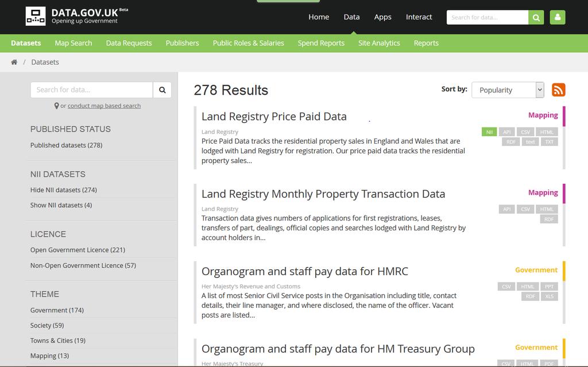Click the green search magnifier button in header
Image resolution: width=588 pixels, height=367 pixels.
[536, 17]
